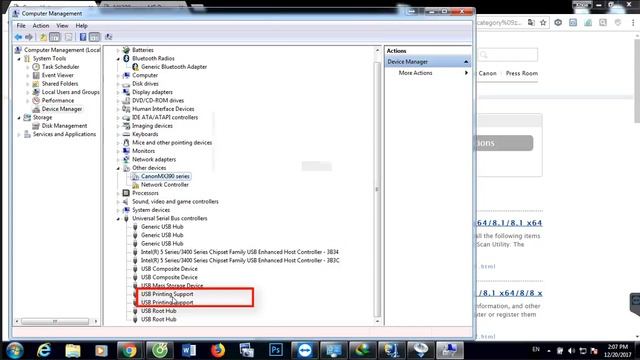This screenshot has height=360, width=640.
Task: Click the blue Back arrow in toolbar
Action: (18, 37)
